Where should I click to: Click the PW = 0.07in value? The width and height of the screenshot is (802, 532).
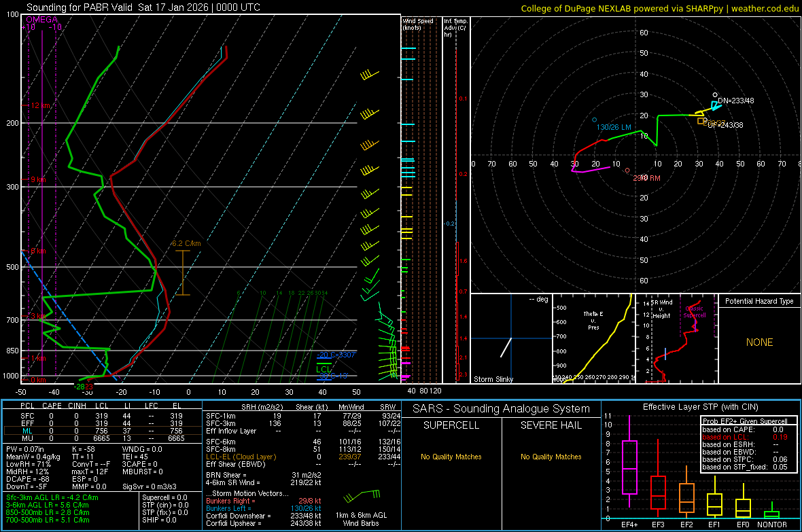tap(25, 449)
